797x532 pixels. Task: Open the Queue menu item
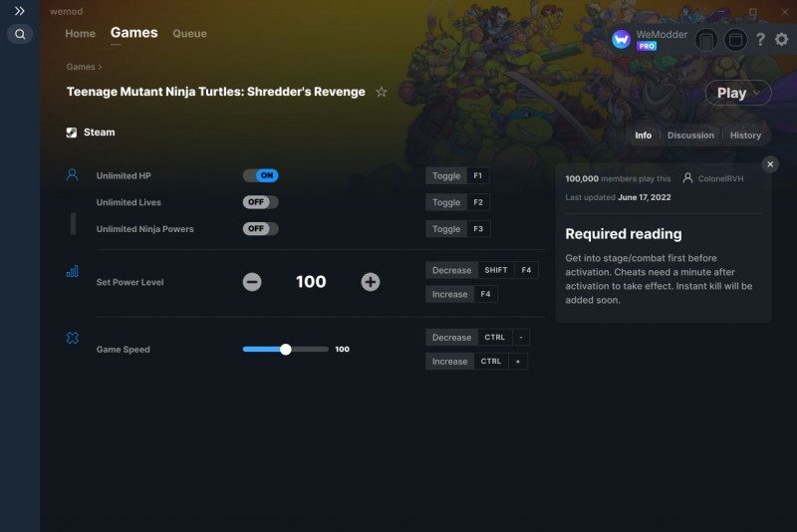(189, 34)
